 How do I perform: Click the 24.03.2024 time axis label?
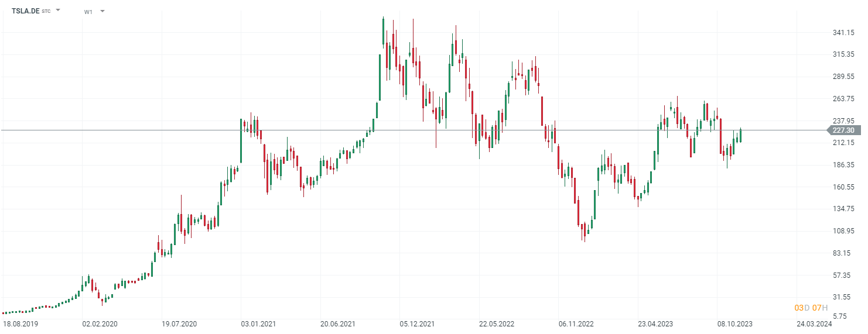click(x=814, y=323)
